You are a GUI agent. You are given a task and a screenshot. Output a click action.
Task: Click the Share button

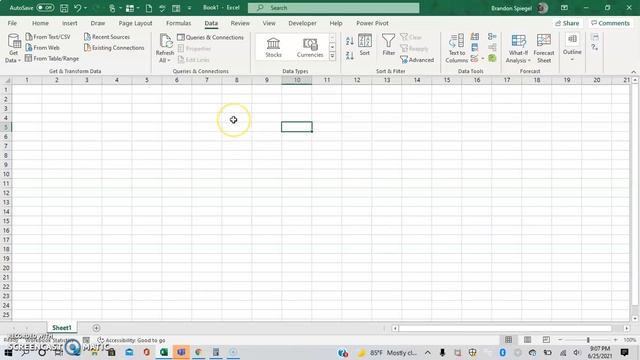pyautogui.click(x=567, y=23)
